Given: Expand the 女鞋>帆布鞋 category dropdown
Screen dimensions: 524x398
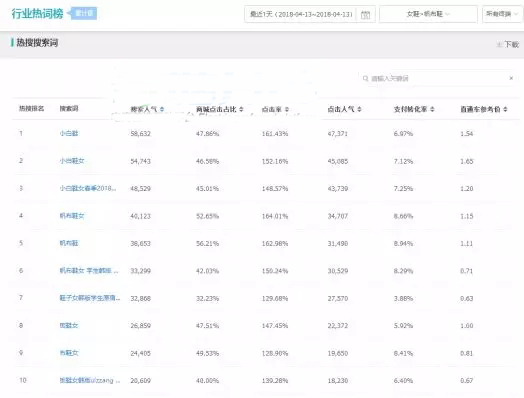Looking at the screenshot, I should pos(428,14).
